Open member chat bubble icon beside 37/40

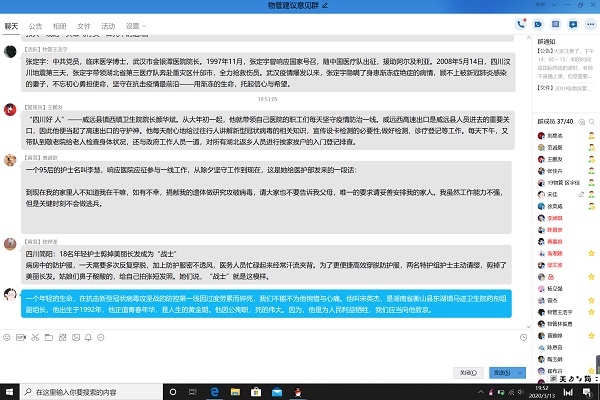[582, 122]
